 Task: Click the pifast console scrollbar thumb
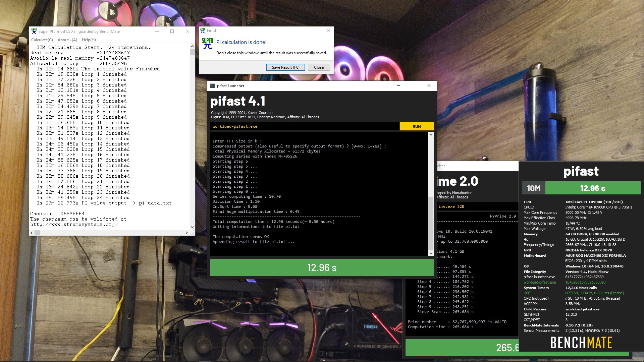tap(431, 223)
